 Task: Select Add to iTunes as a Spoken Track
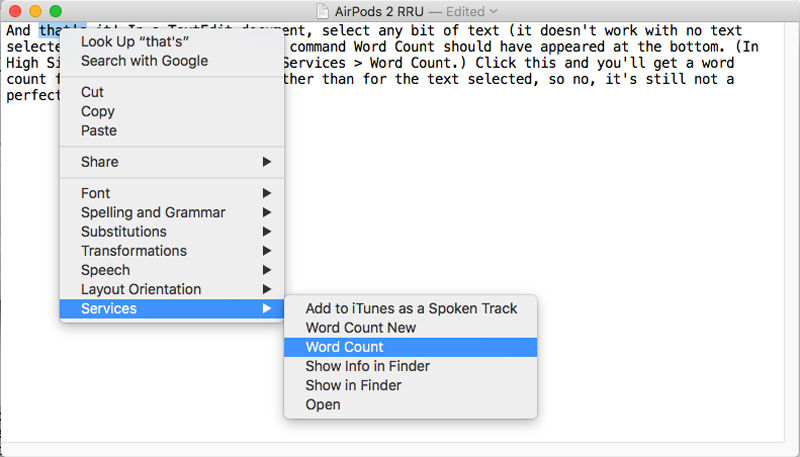pyautogui.click(x=411, y=308)
